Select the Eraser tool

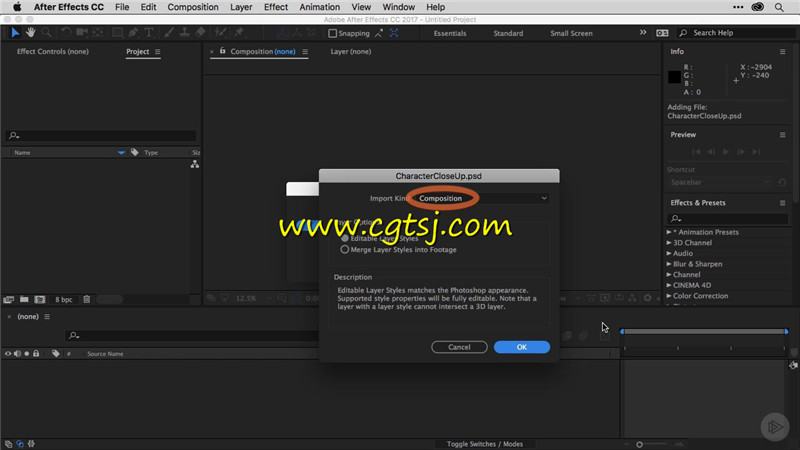click(x=201, y=33)
